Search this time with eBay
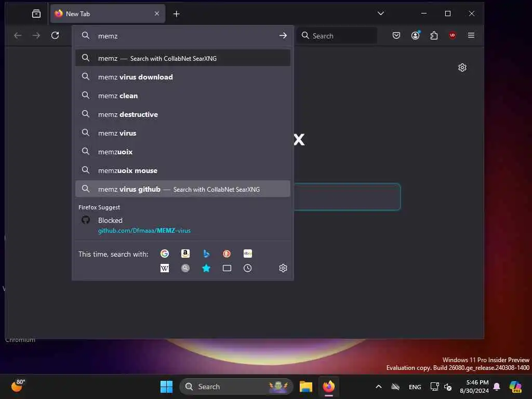 [248, 254]
